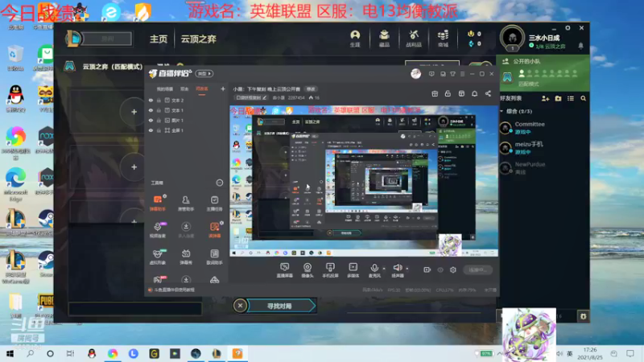Click the add friend icon in 好友列表
Screen dimensions: 644x362
pyautogui.click(x=545, y=98)
